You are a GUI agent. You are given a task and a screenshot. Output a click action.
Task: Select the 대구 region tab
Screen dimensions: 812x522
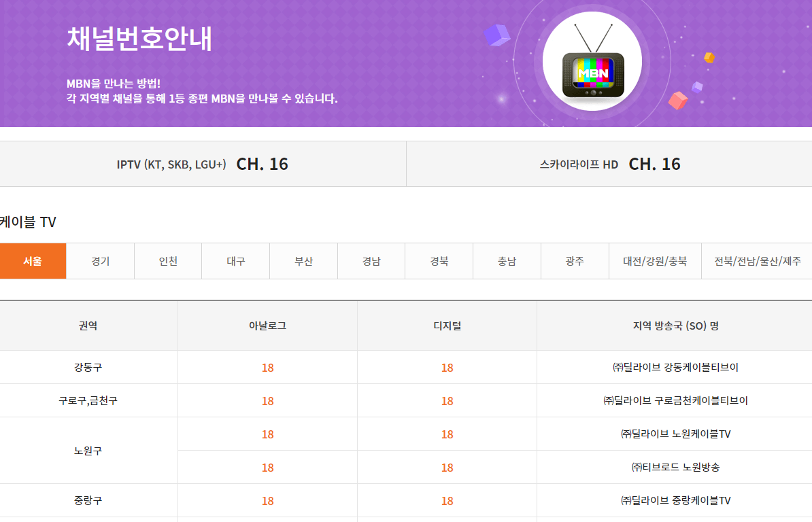click(x=235, y=260)
